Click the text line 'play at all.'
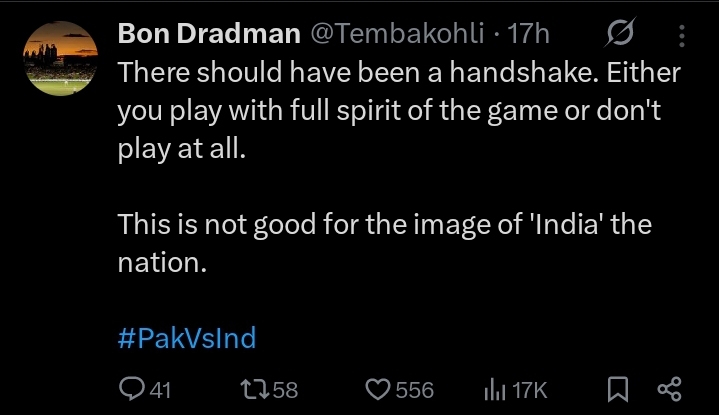Image resolution: width=719 pixels, height=415 pixels. (181, 149)
